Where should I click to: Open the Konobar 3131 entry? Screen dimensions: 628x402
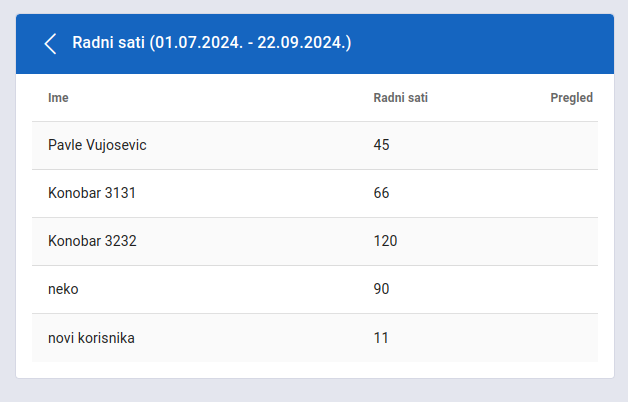[x=315, y=193]
